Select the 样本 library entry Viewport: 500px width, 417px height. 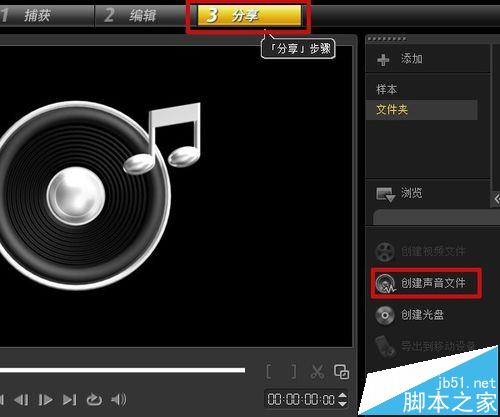(387, 89)
